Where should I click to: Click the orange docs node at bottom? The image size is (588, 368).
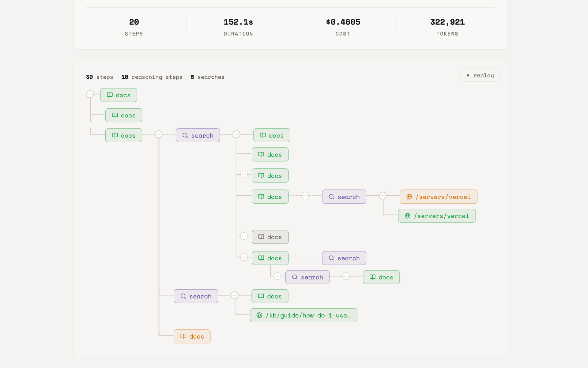tap(192, 336)
